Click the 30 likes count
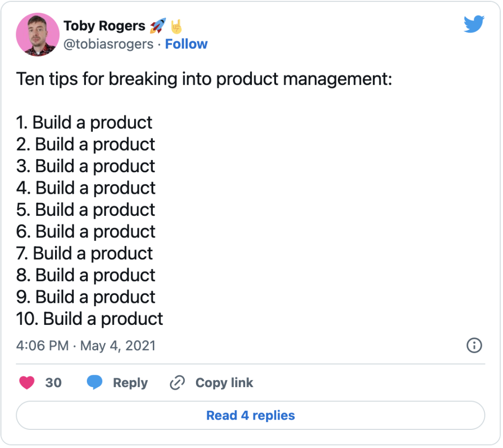 (x=53, y=383)
